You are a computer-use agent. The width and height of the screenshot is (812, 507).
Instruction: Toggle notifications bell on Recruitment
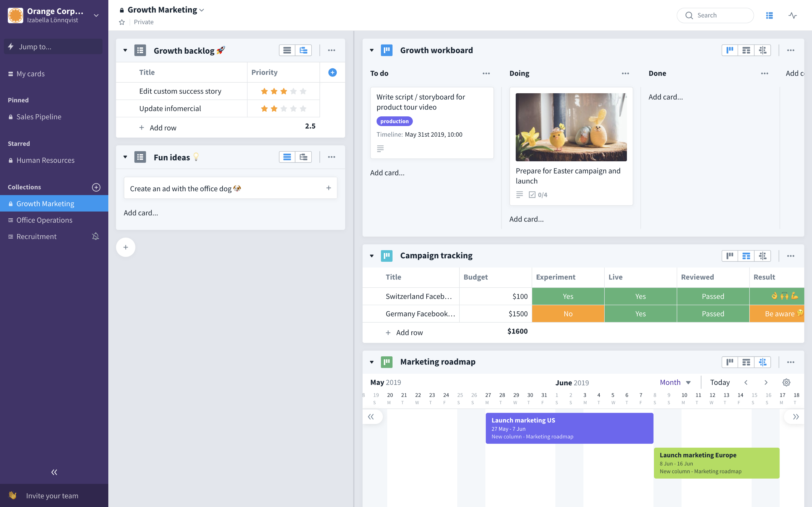(x=95, y=236)
